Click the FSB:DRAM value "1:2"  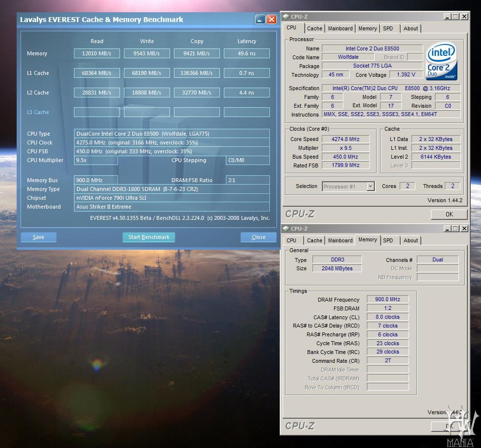click(x=388, y=308)
